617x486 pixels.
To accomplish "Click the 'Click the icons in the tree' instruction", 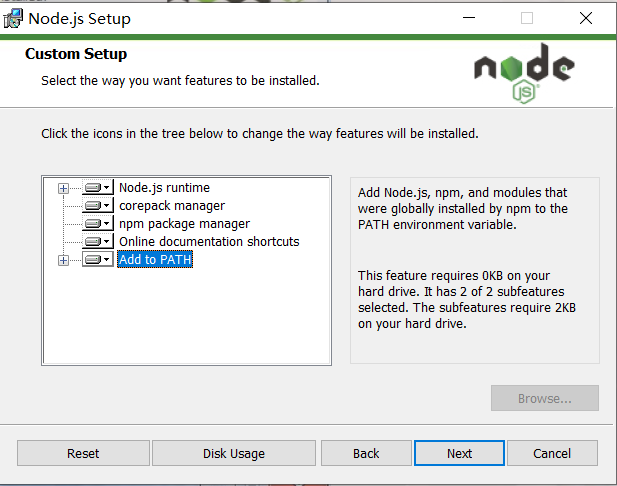I will (x=260, y=134).
